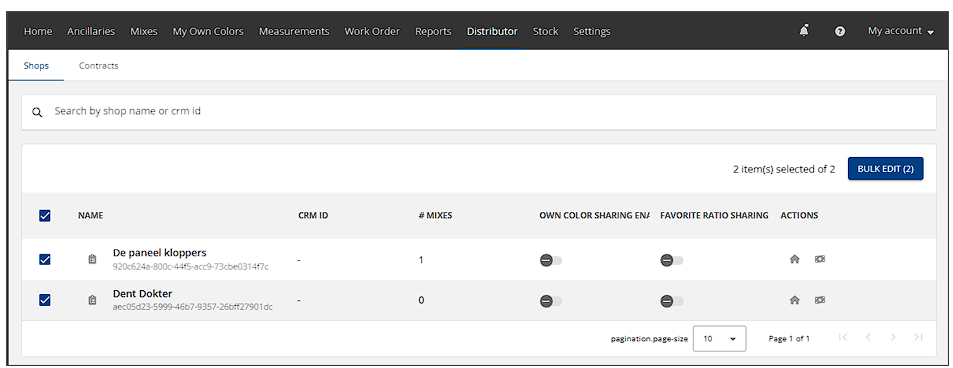
Task: Open the Stock menu item
Action: point(545,31)
